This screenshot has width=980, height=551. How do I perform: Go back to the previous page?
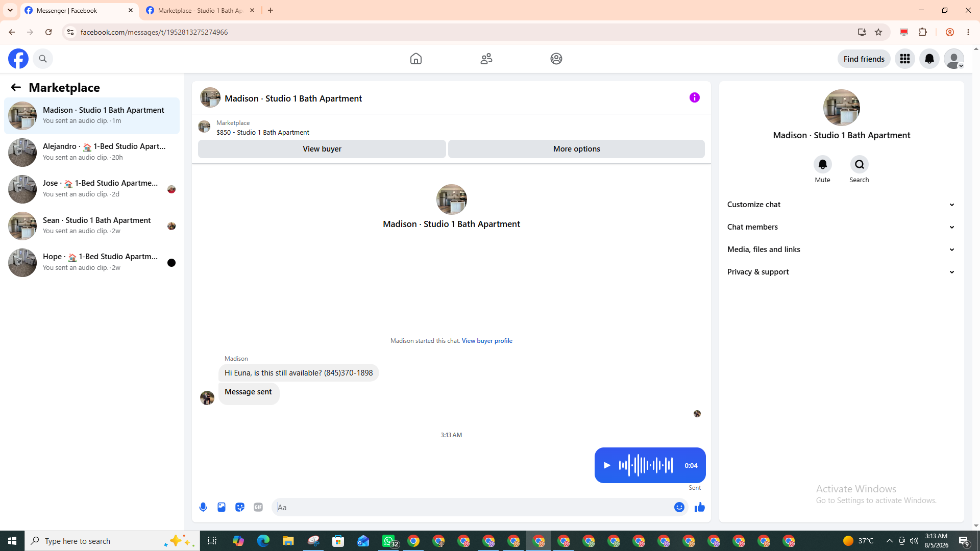[x=12, y=32]
